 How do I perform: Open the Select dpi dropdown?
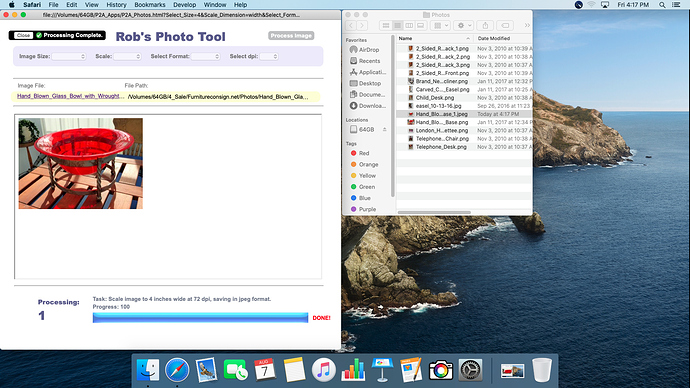[x=268, y=56]
